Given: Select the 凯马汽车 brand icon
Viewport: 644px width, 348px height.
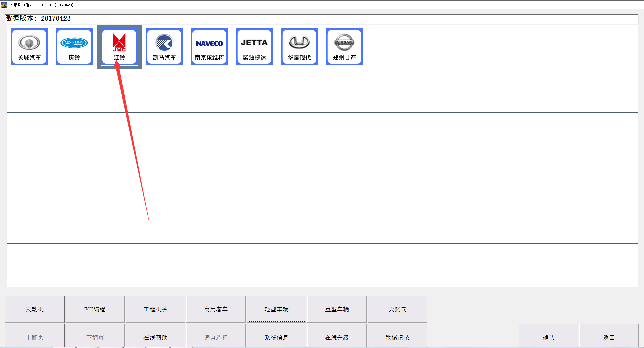Looking at the screenshot, I should (164, 47).
